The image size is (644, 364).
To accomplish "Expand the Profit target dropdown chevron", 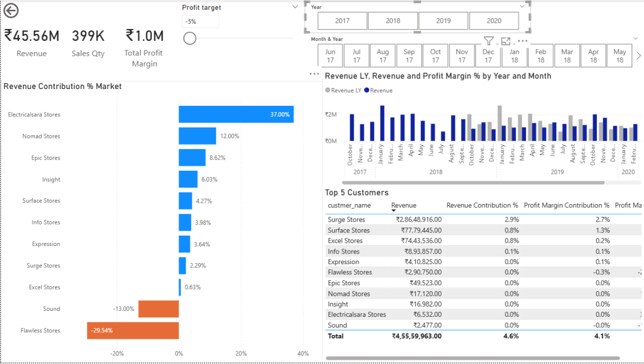I will (x=295, y=6).
